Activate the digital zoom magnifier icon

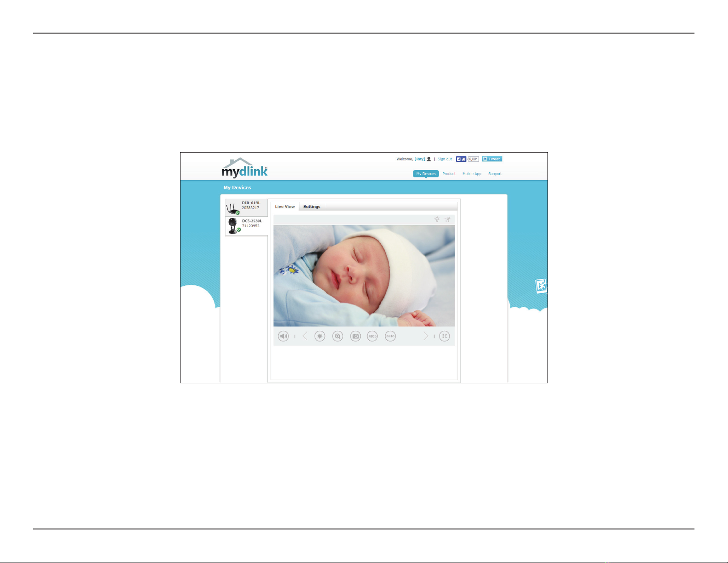click(338, 336)
